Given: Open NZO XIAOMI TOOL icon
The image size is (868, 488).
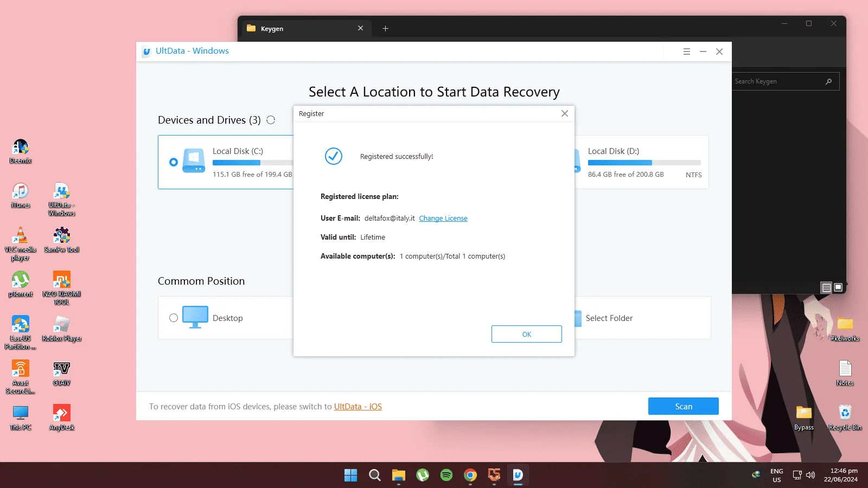Looking at the screenshot, I should [x=61, y=288].
